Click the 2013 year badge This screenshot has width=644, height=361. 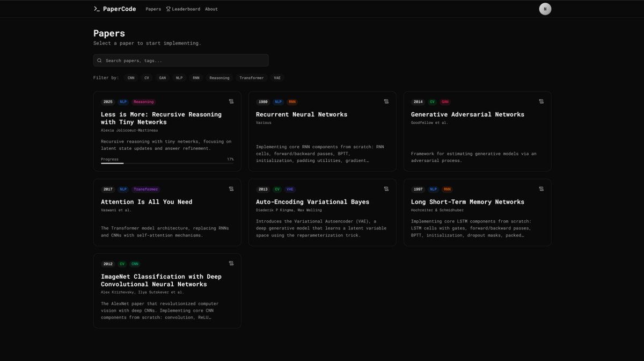tap(263, 189)
